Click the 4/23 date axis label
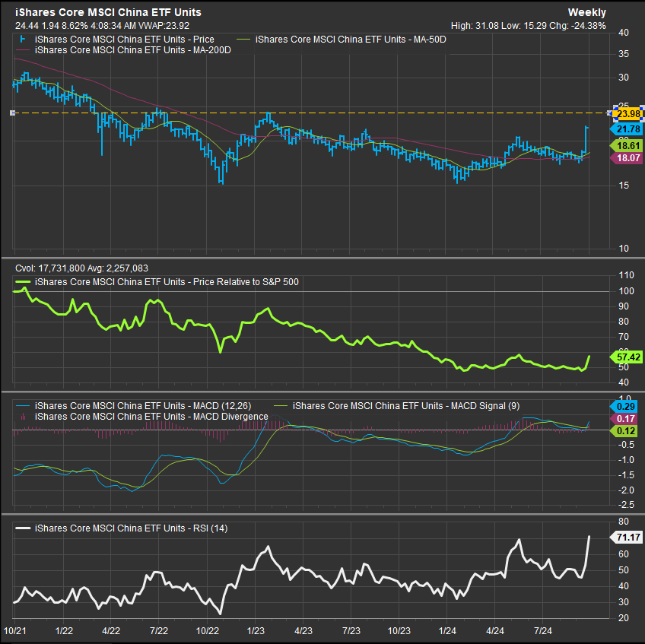The width and height of the screenshot is (645, 644). point(303,631)
